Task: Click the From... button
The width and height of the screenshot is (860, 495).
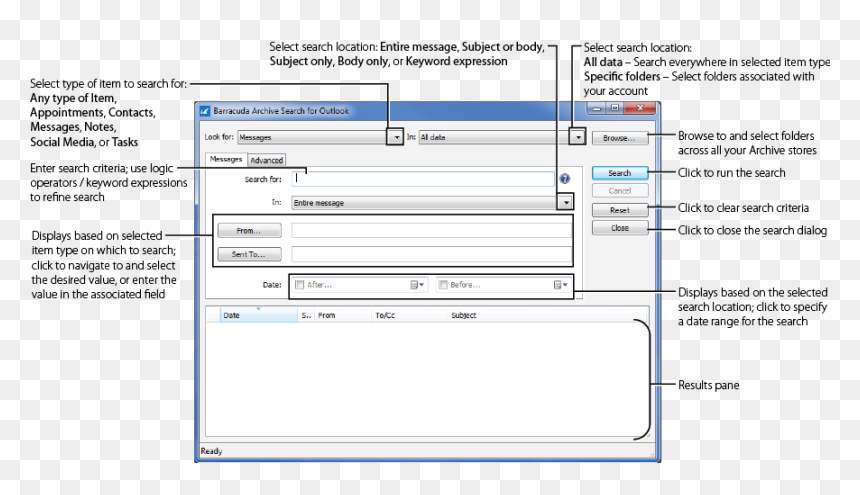Action: click(x=249, y=231)
